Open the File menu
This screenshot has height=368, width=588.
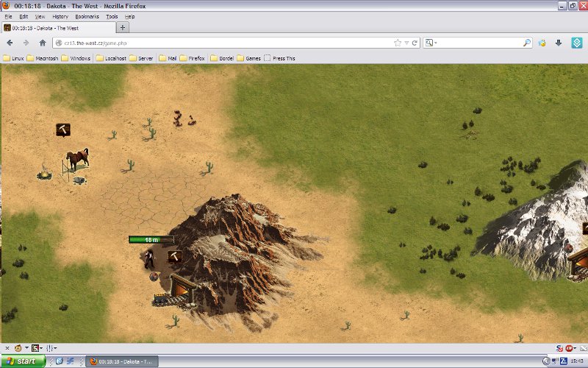click(x=8, y=16)
